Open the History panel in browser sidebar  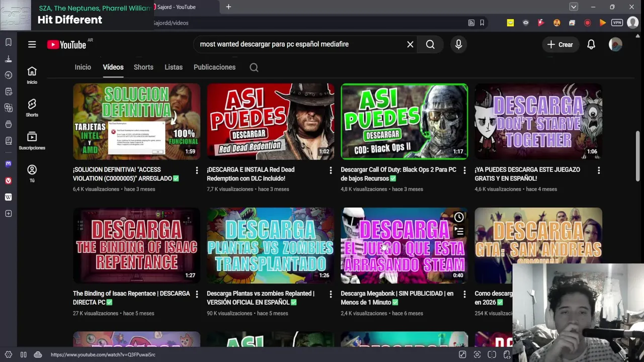click(9, 75)
